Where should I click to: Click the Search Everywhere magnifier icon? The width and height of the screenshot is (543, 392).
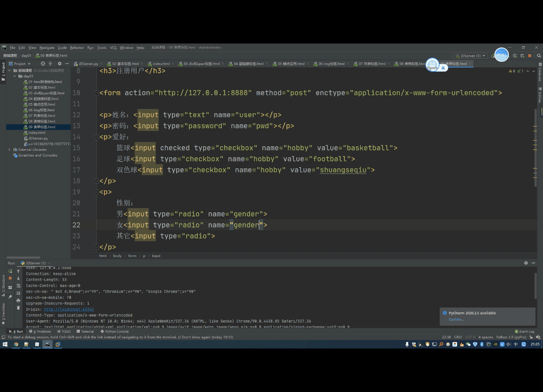(539, 56)
